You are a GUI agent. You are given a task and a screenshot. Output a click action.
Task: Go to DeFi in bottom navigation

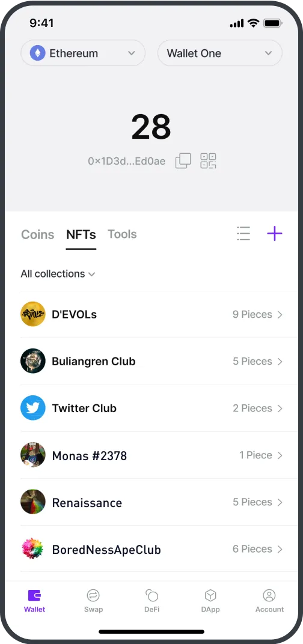pyautogui.click(x=151, y=601)
